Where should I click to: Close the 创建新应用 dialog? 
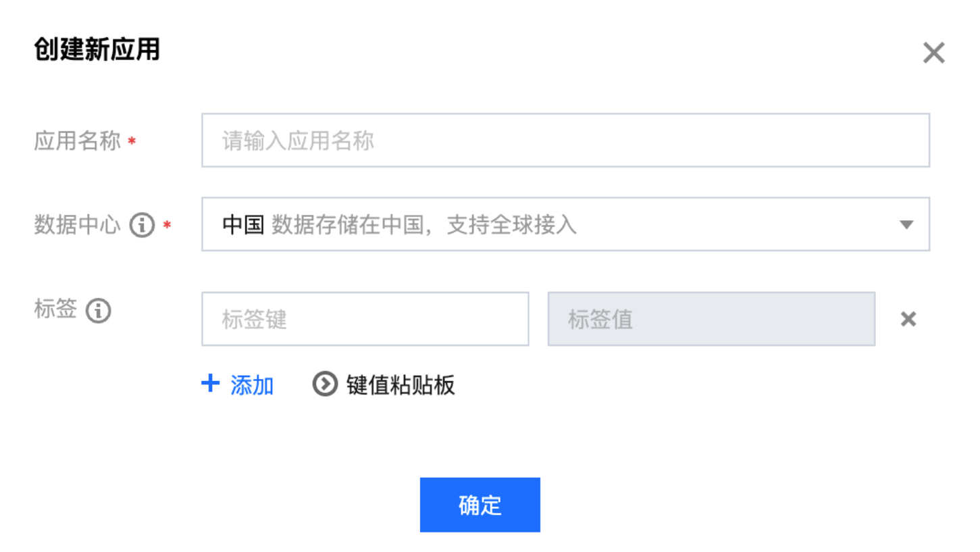click(933, 53)
